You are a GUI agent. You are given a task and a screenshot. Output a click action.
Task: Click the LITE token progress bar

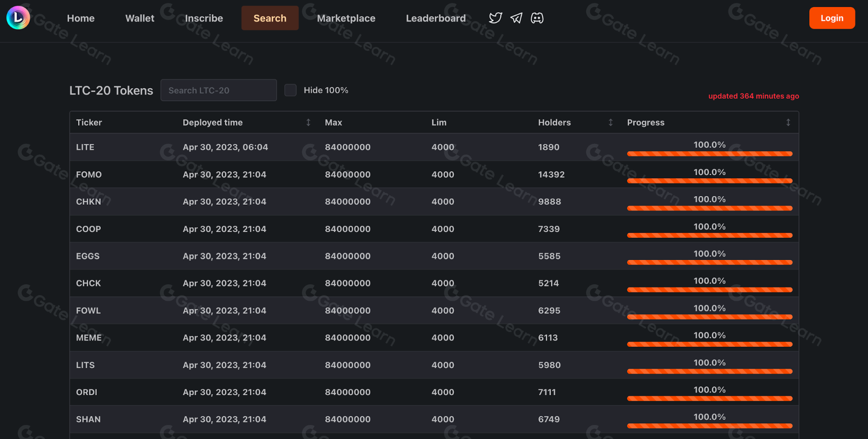pyautogui.click(x=710, y=153)
